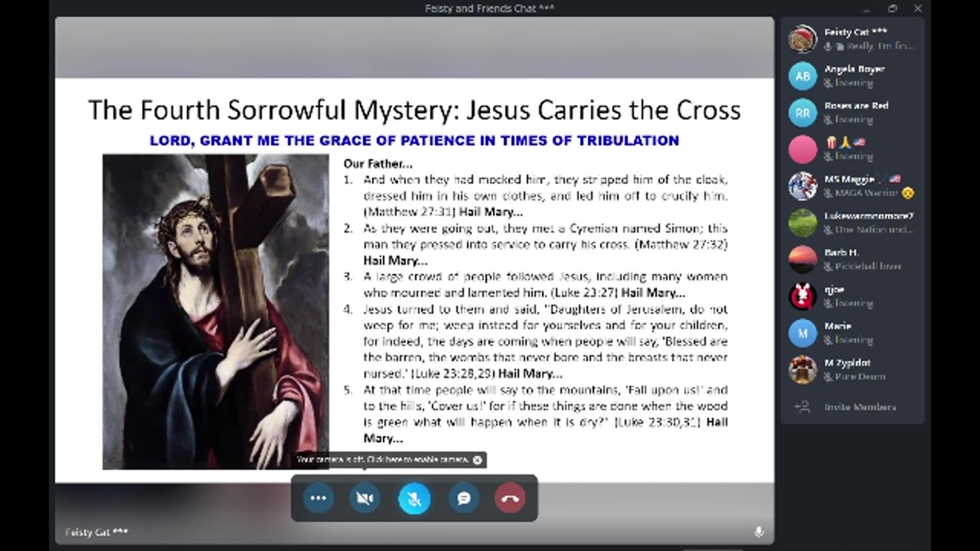
Task: Click the name Angela Boyer
Action: tap(854, 69)
